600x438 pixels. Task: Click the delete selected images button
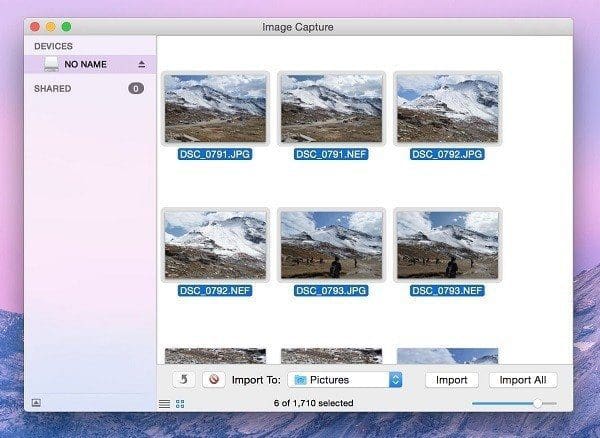tap(214, 379)
